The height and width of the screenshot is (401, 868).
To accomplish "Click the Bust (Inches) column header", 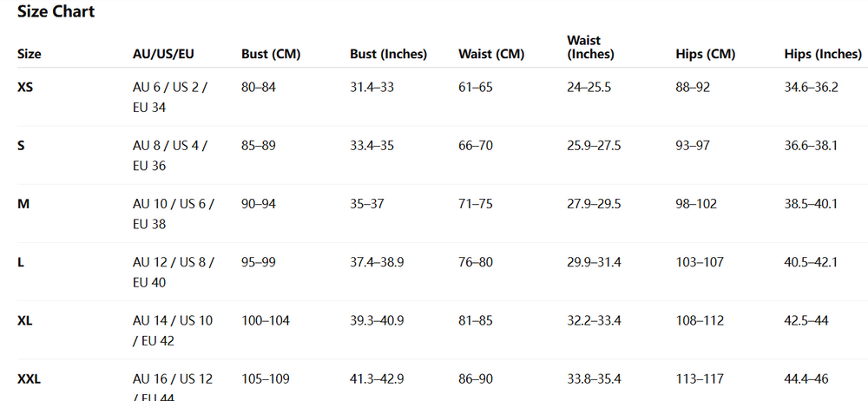I will [x=389, y=54].
